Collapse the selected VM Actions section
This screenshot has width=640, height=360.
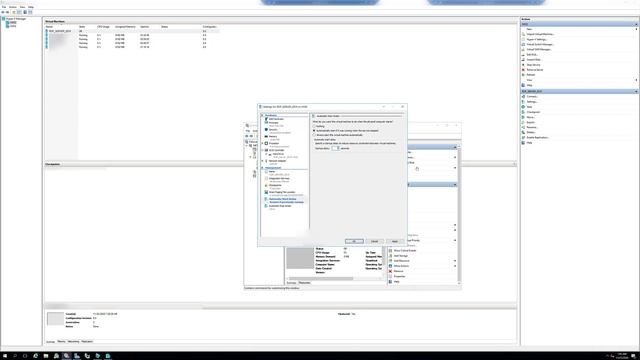(636, 91)
